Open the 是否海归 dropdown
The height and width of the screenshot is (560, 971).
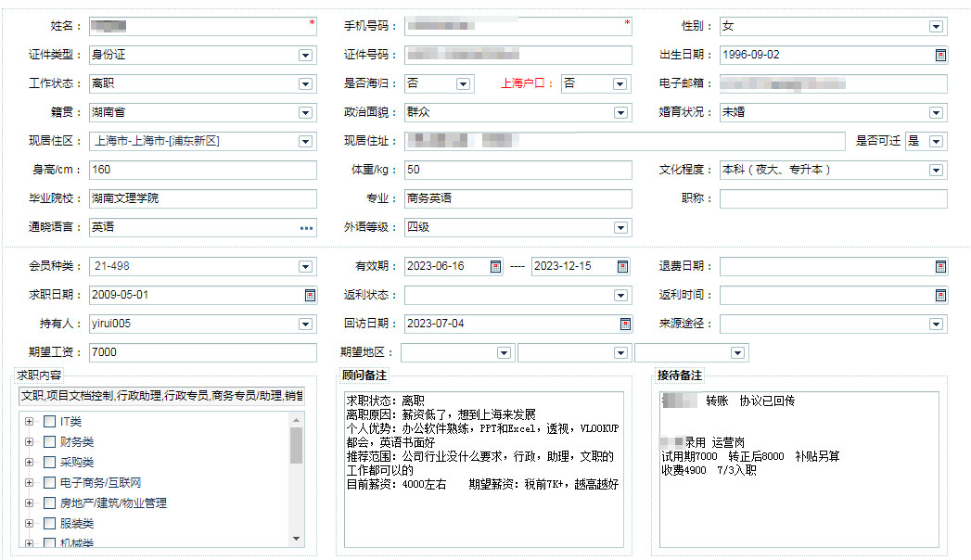point(463,83)
